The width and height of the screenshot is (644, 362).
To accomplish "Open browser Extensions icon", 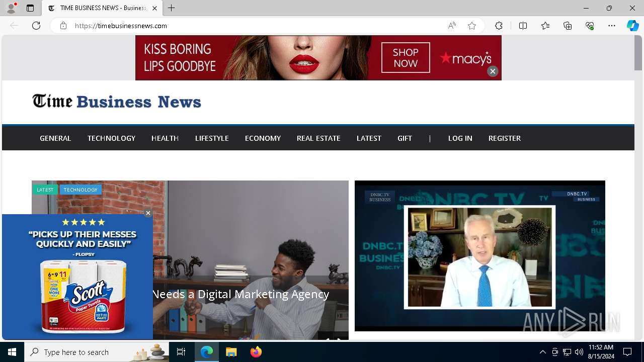I will (x=499, y=26).
